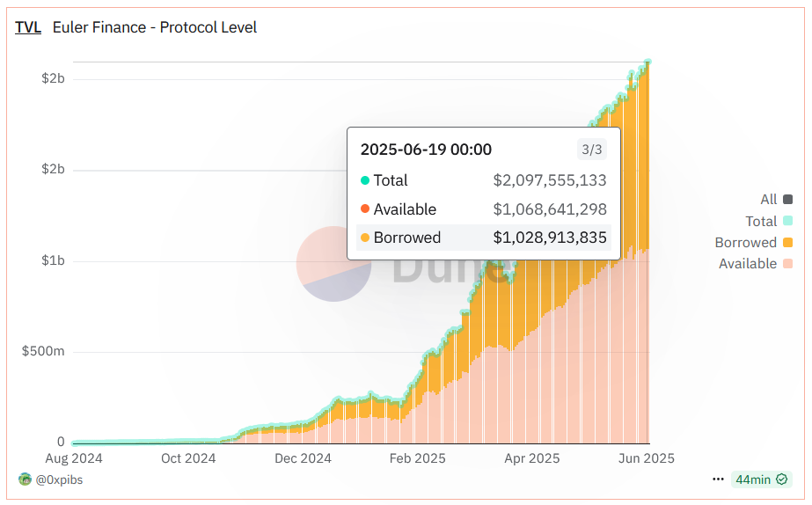Click the Oct 2024 x-axis label

tap(188, 458)
